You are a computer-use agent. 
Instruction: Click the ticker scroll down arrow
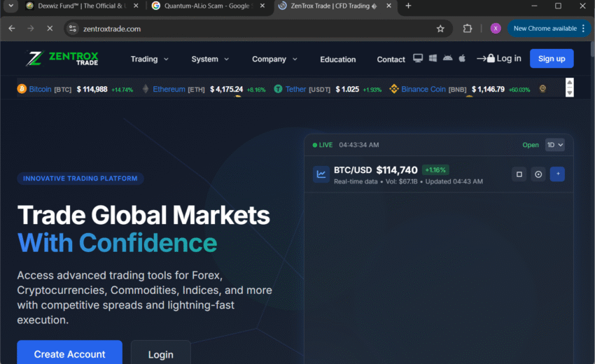pyautogui.click(x=569, y=92)
